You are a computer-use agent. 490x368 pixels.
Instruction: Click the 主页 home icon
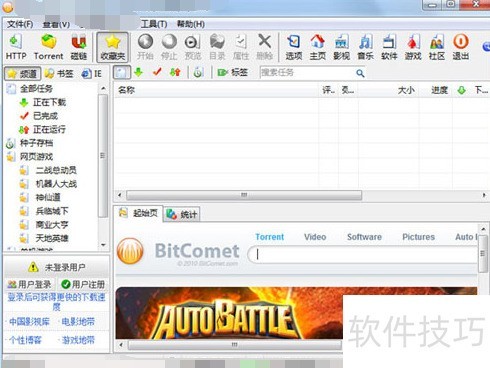(x=318, y=47)
